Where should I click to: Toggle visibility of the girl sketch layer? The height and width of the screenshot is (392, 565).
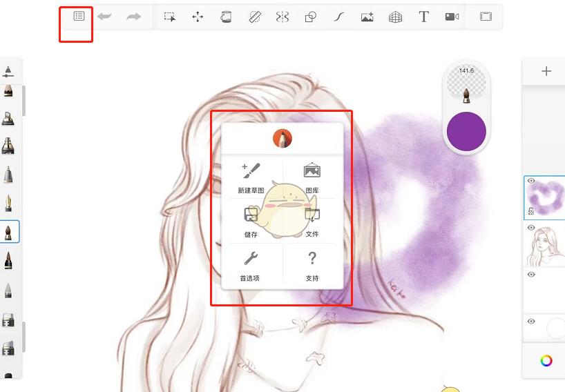tap(531, 228)
